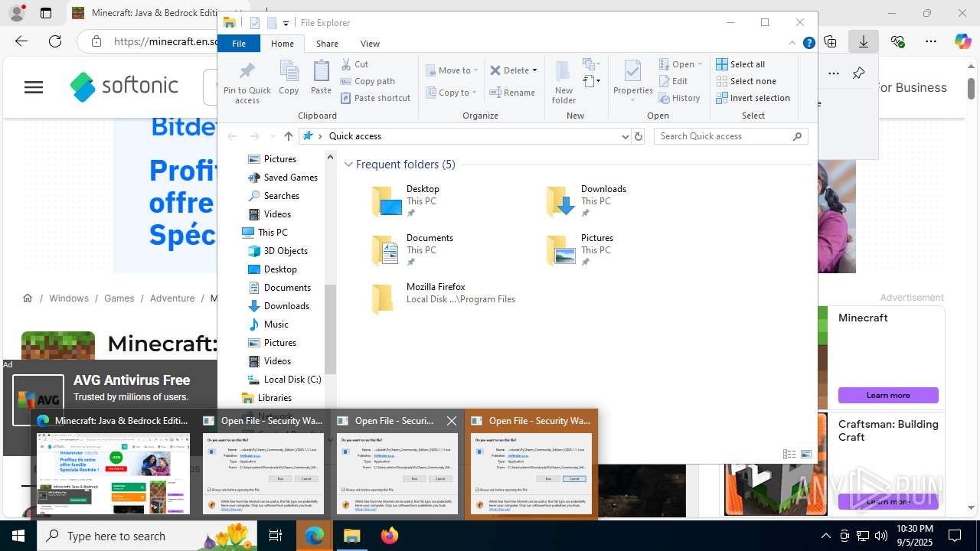The width and height of the screenshot is (980, 551).
Task: Click History in Open group
Action: [679, 98]
